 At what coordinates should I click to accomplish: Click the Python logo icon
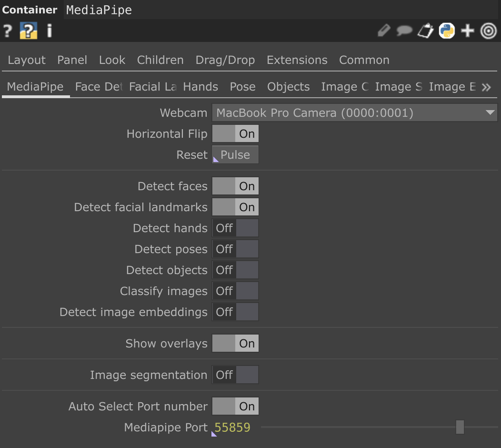(x=447, y=31)
